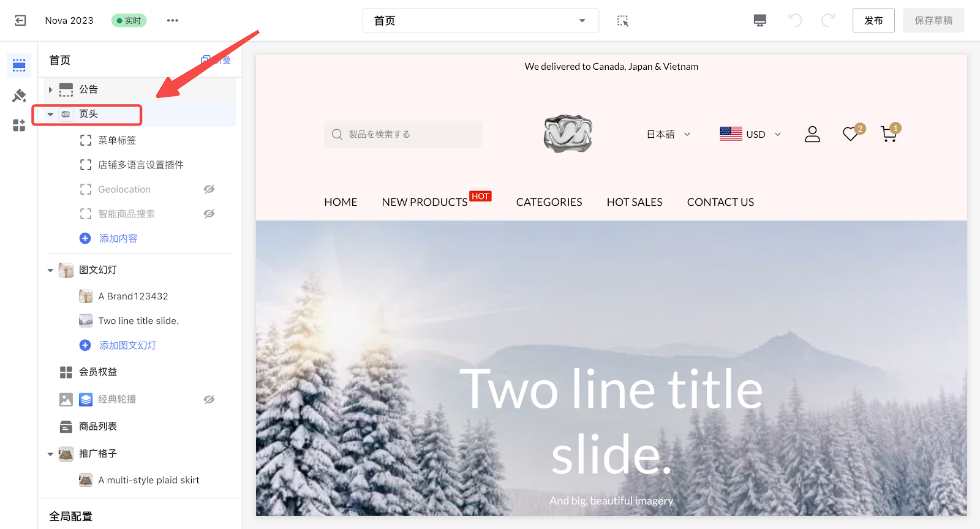Image resolution: width=980 pixels, height=529 pixels.
Task: Expand the 公告 section tree
Action: coord(50,90)
